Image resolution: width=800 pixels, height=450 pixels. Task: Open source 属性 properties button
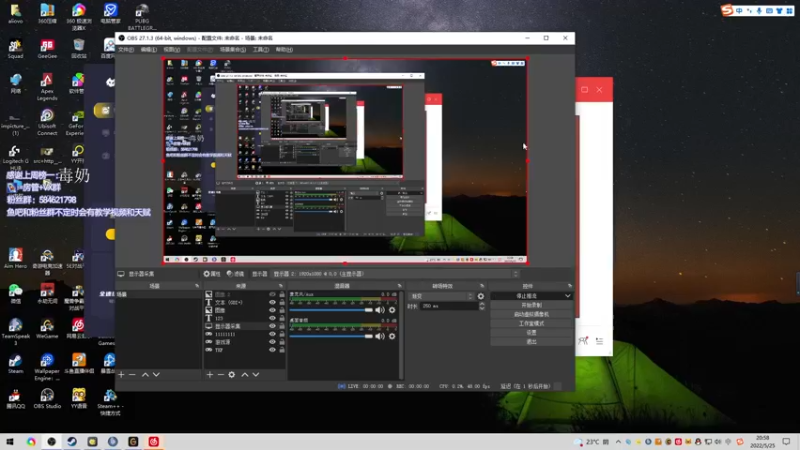coord(212,274)
